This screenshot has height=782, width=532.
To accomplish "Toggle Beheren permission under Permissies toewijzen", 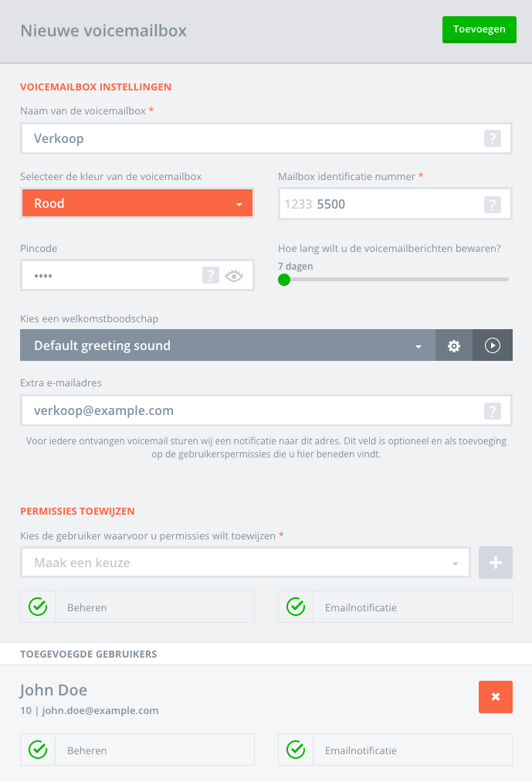I will (x=38, y=607).
